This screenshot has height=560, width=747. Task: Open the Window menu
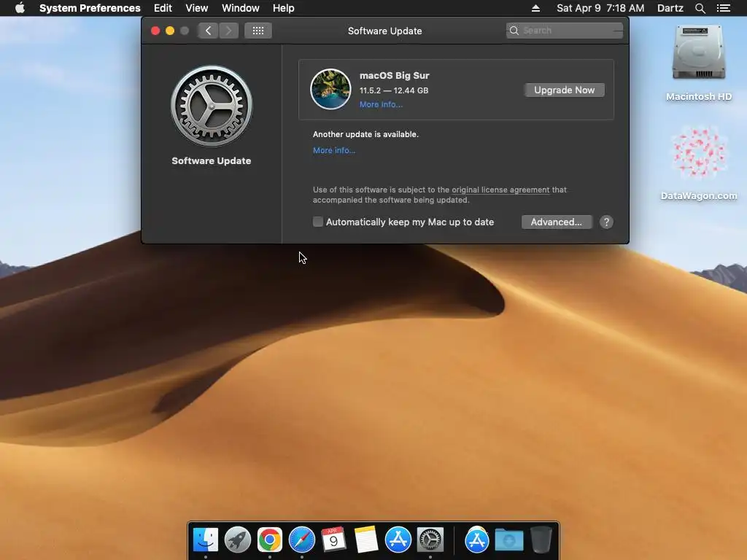coord(240,8)
